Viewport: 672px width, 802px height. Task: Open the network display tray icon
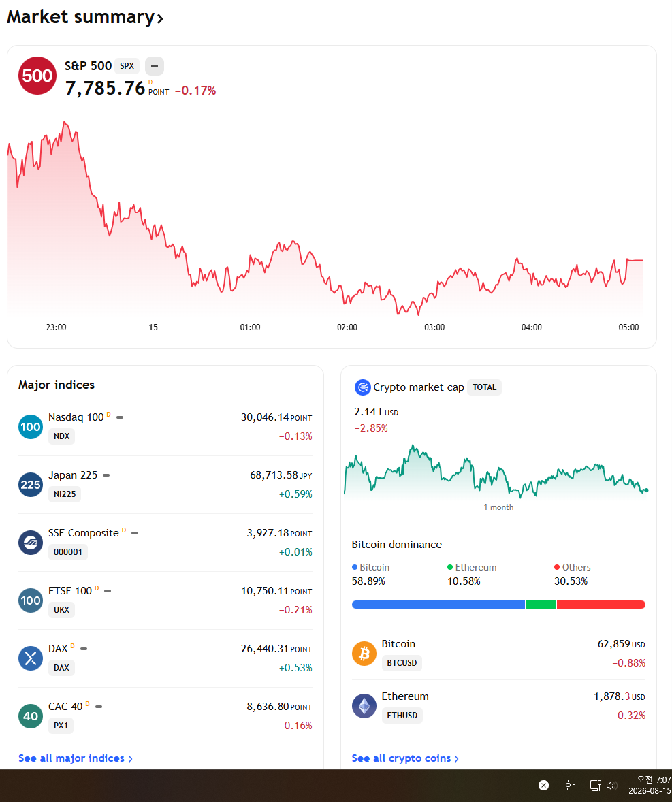(x=595, y=785)
